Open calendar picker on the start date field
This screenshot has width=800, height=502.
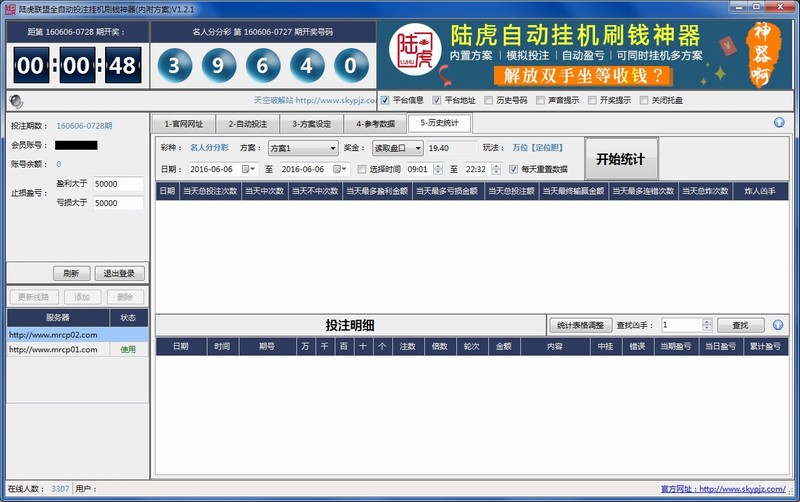point(251,169)
